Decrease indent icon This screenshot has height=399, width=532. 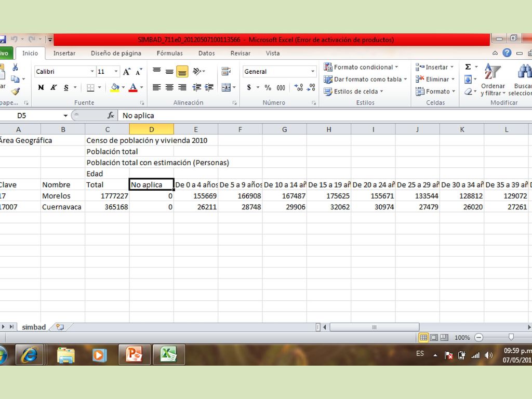coord(197,87)
